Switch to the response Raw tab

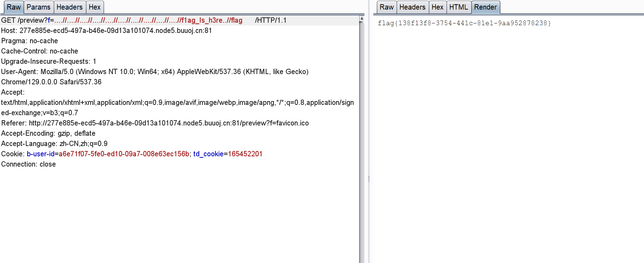tap(387, 7)
